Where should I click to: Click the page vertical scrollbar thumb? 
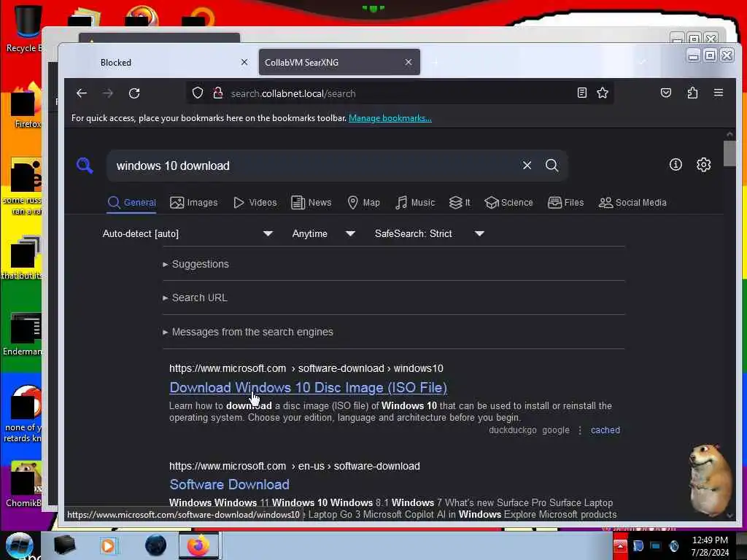(729, 153)
